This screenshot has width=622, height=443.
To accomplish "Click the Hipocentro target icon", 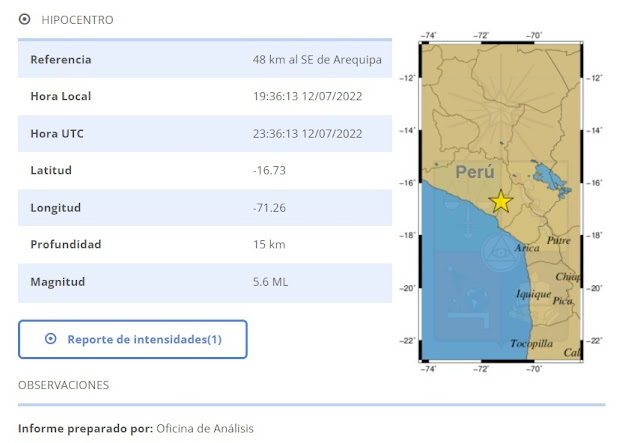I will click(x=25, y=19).
